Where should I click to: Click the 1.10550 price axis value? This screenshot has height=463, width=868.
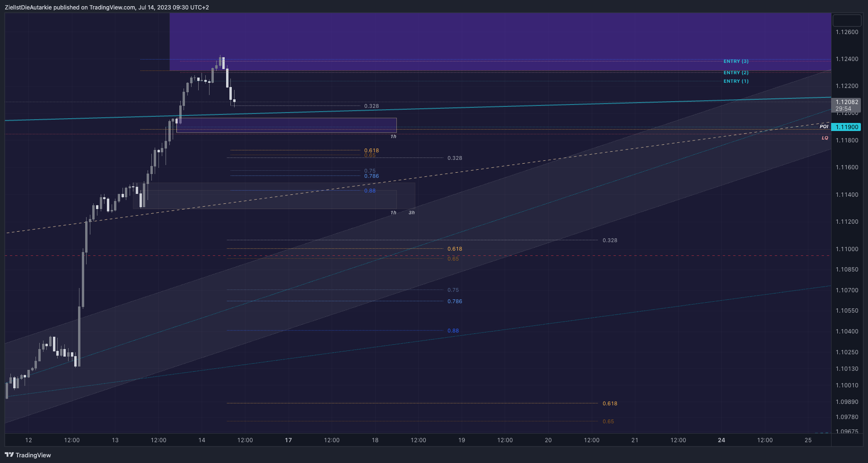[x=847, y=311]
